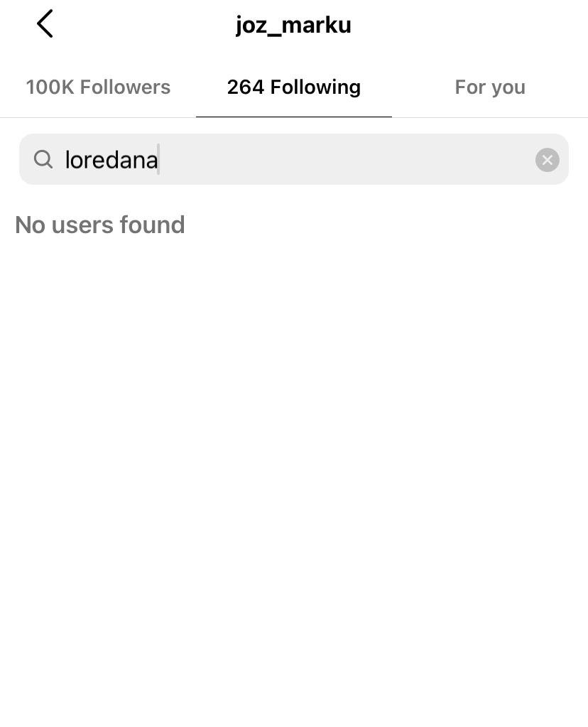Return to joz_marku profile via back chevron

pyautogui.click(x=45, y=24)
